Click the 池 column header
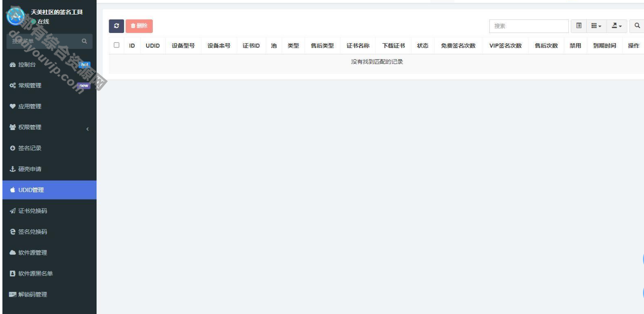 pyautogui.click(x=274, y=46)
